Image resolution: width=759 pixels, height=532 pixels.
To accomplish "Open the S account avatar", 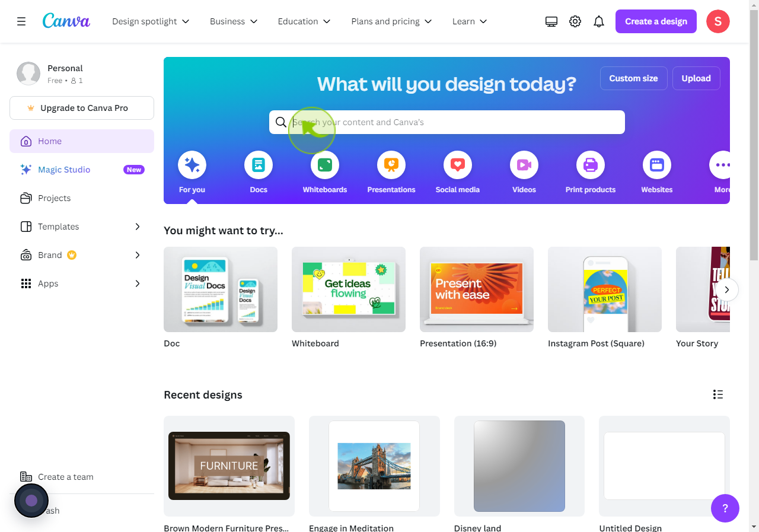I will [718, 21].
